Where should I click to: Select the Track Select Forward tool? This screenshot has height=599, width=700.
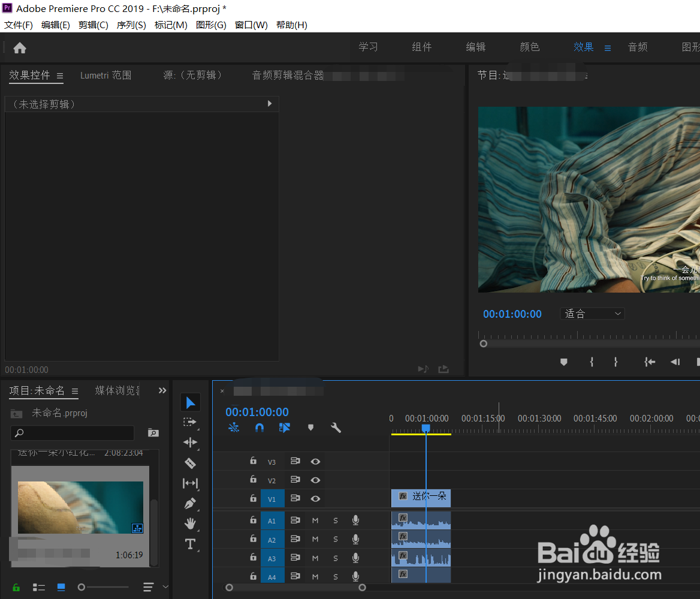190,422
